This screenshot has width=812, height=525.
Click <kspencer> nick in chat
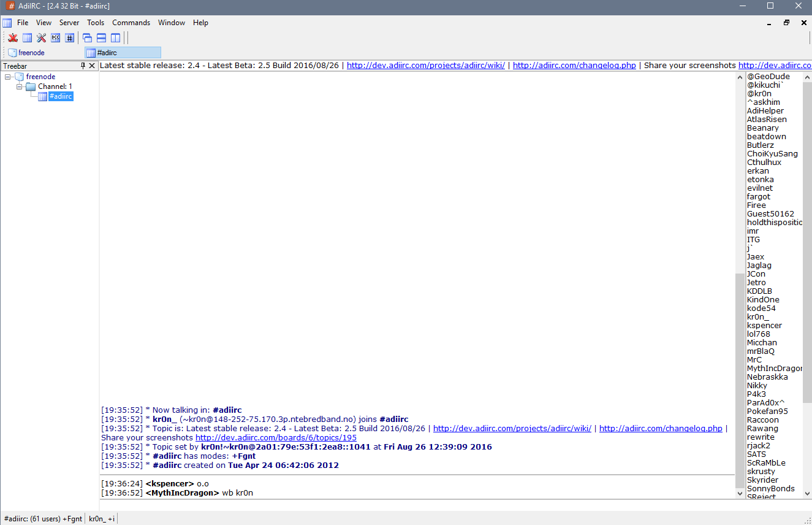(x=170, y=484)
